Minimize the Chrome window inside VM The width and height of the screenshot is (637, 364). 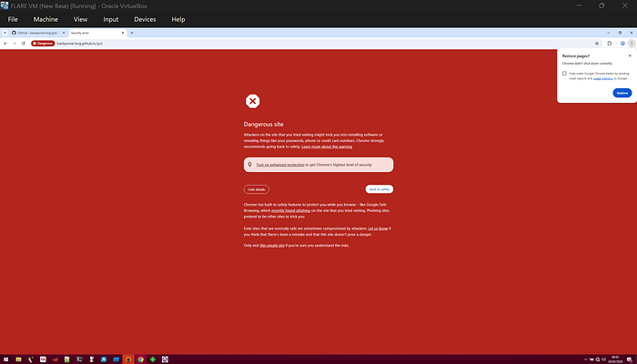coord(609,33)
